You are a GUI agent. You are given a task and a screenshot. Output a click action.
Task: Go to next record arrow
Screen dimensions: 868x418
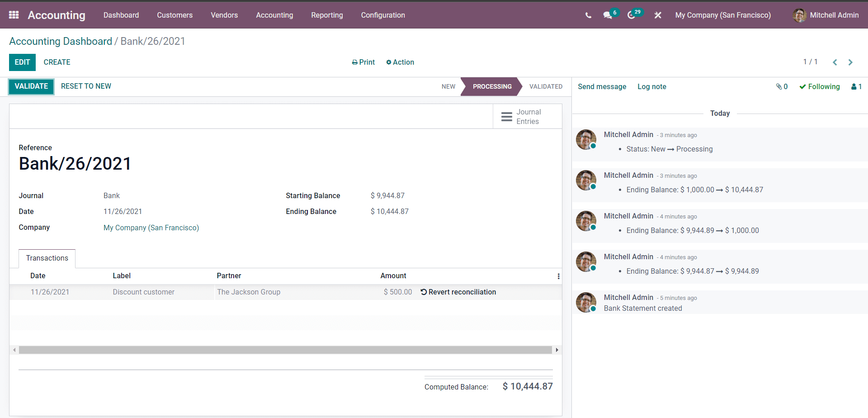pos(850,62)
